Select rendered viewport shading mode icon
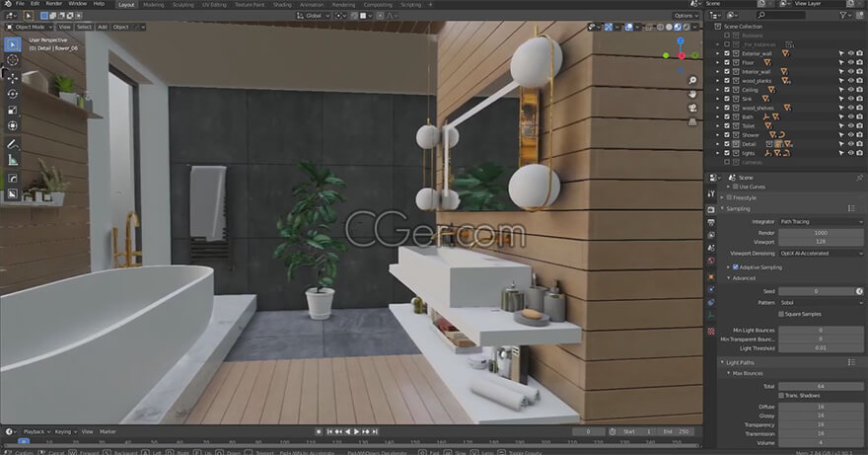 point(687,27)
